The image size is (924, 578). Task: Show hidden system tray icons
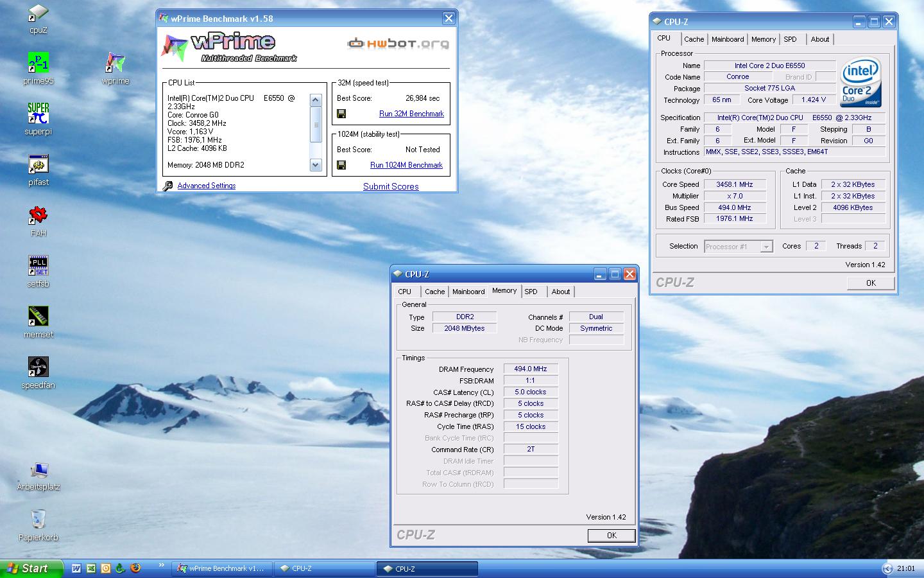[x=887, y=568]
